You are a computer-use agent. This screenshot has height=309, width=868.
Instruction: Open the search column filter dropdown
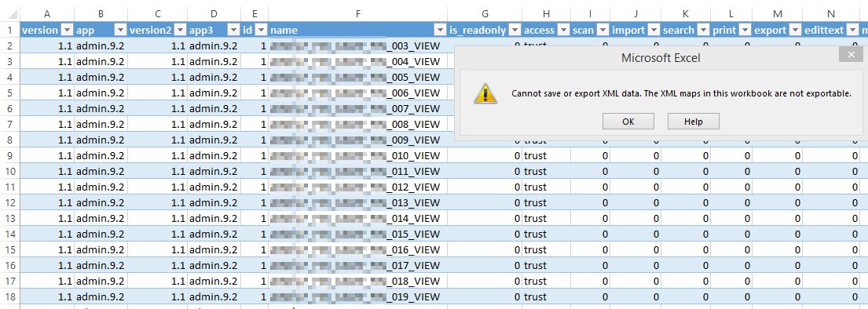point(703,30)
